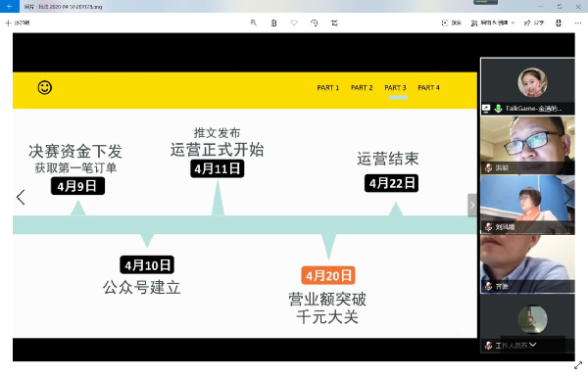This screenshot has height=375, width=588.
Task: Click the smiley face logo on yellow banner
Action: tap(45, 88)
